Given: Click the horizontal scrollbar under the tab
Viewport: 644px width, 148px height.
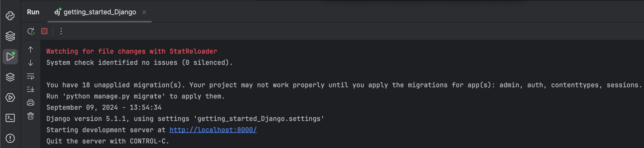Looking at the screenshot, I should click(99, 22).
